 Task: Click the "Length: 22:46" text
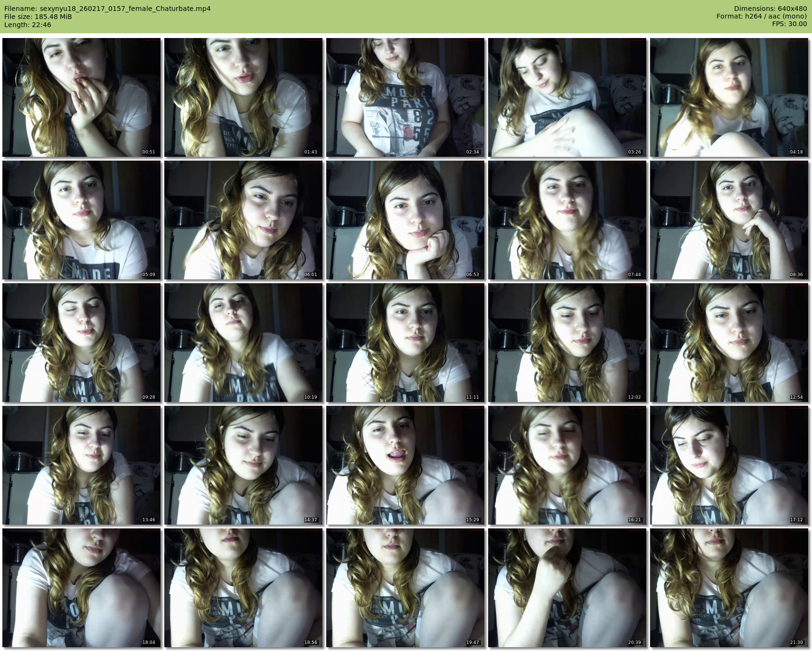pyautogui.click(x=28, y=25)
